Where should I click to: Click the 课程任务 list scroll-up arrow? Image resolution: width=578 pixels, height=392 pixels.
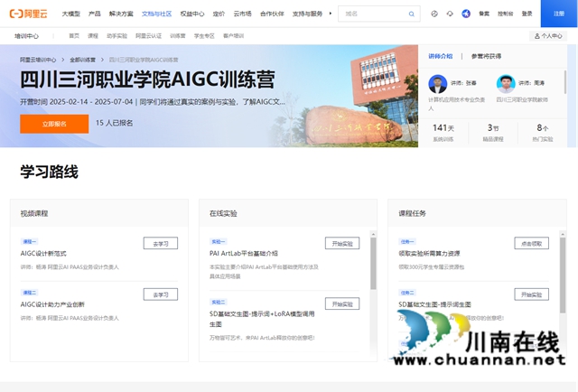pos(563,234)
